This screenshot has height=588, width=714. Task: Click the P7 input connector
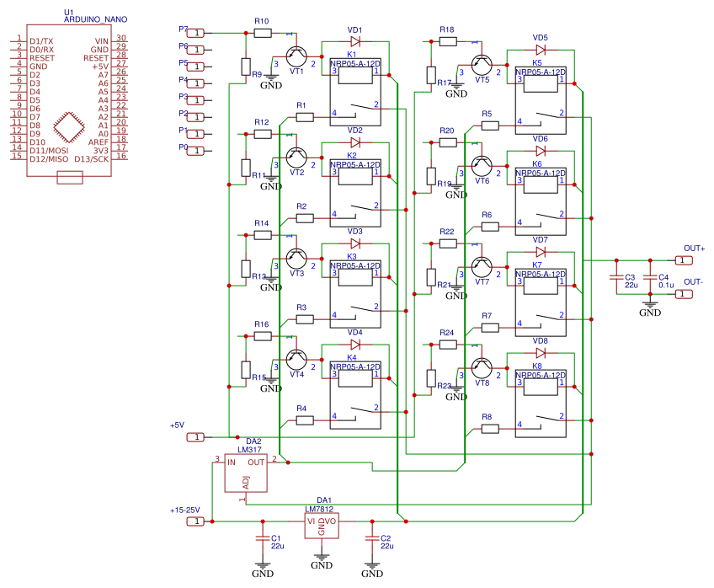(x=194, y=33)
